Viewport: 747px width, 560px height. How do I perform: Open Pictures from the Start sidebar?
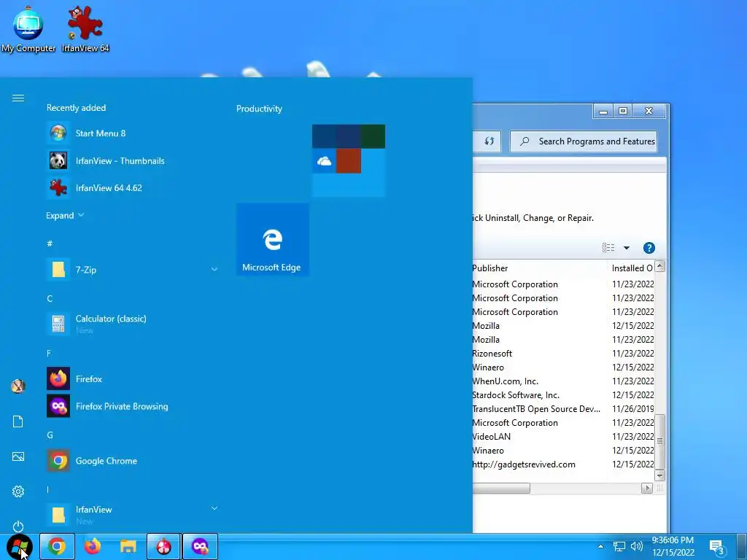18,456
